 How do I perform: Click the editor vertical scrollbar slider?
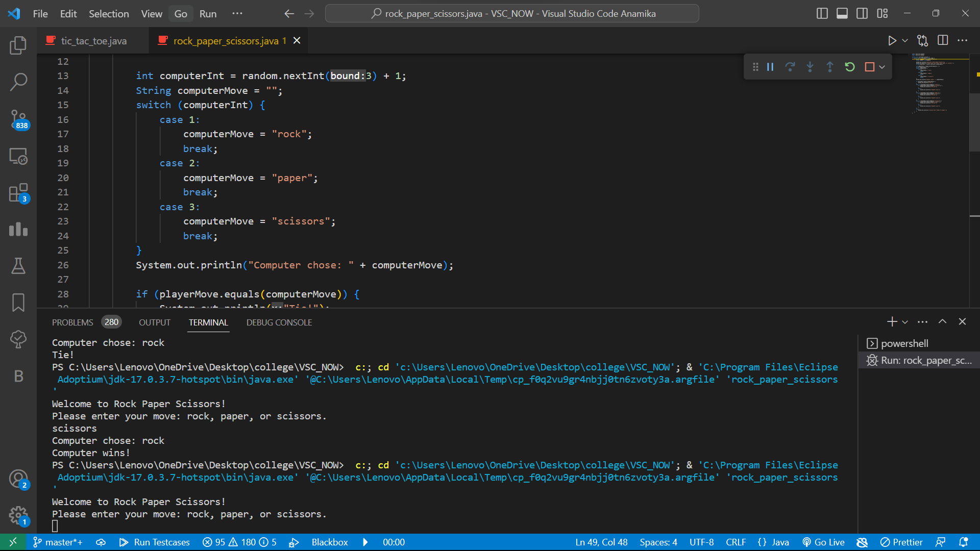pos(974,122)
